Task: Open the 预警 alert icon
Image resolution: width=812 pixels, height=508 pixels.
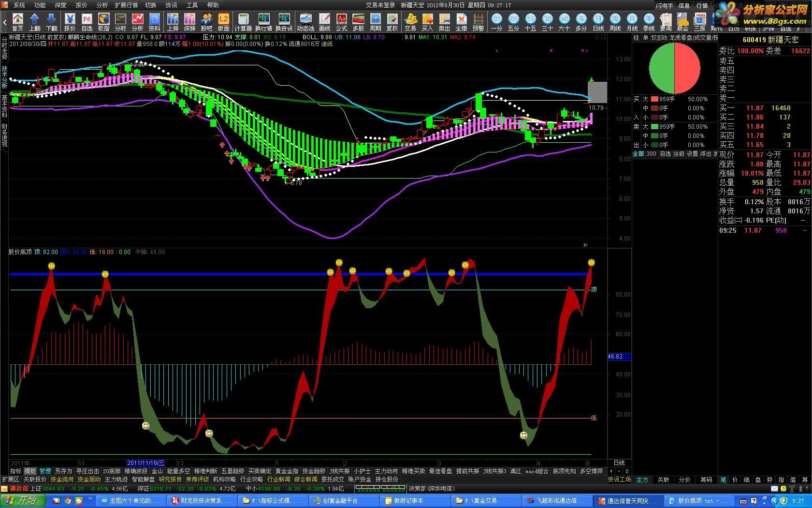Action: [478, 22]
